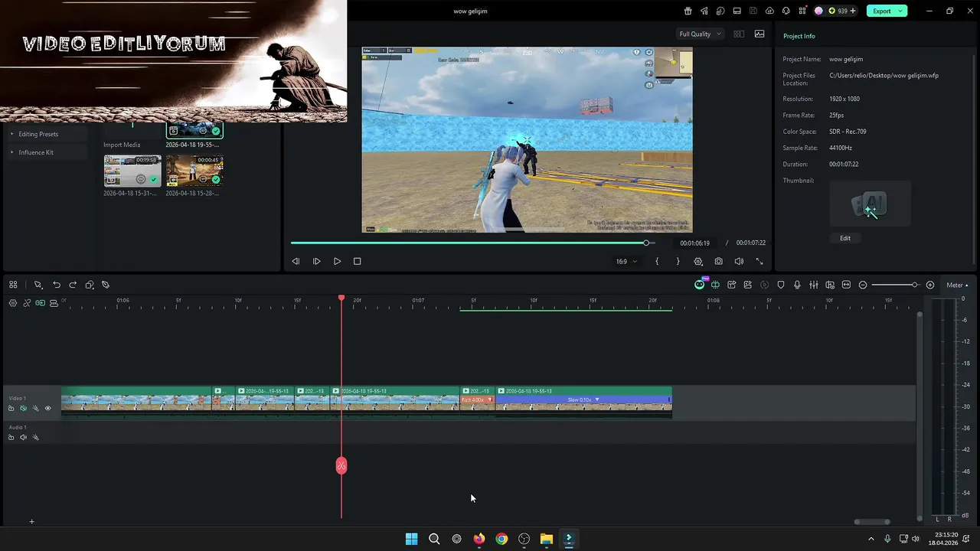The image size is (980, 551).
Task: Click the timeline marker tag icon
Action: [x=106, y=285]
